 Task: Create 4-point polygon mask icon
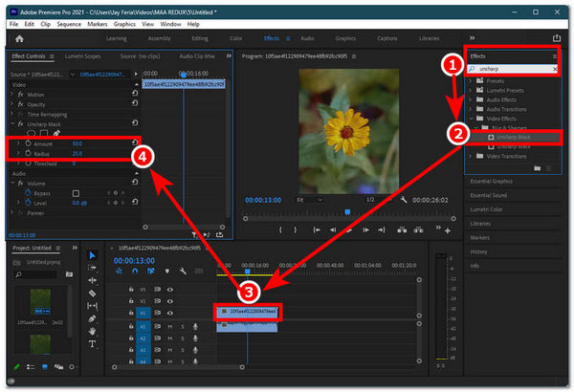pyautogui.click(x=44, y=133)
